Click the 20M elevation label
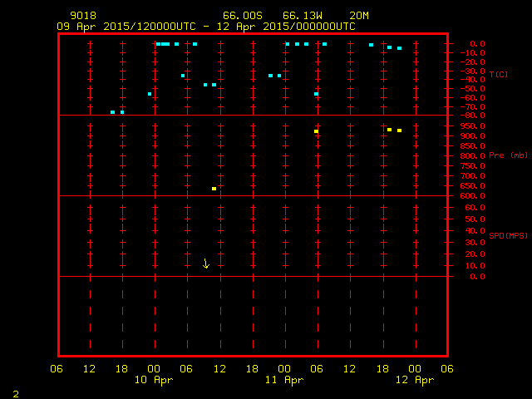The image size is (532, 399). [x=359, y=15]
